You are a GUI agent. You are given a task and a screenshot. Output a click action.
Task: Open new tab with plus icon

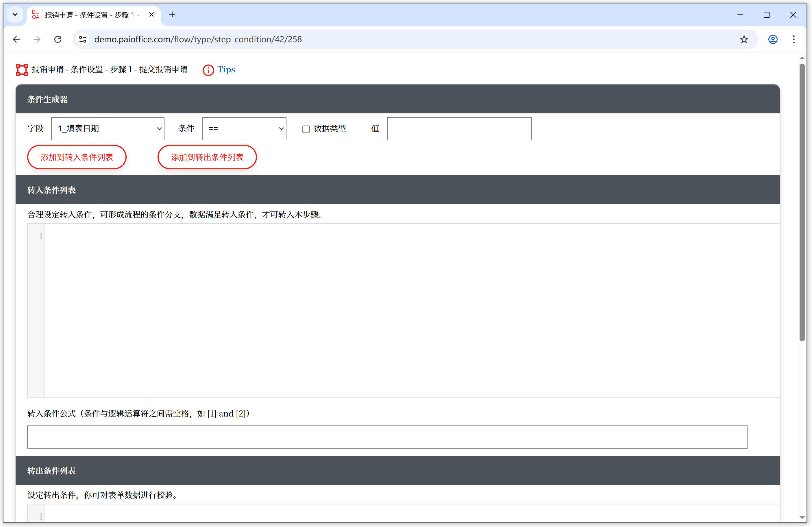172,15
